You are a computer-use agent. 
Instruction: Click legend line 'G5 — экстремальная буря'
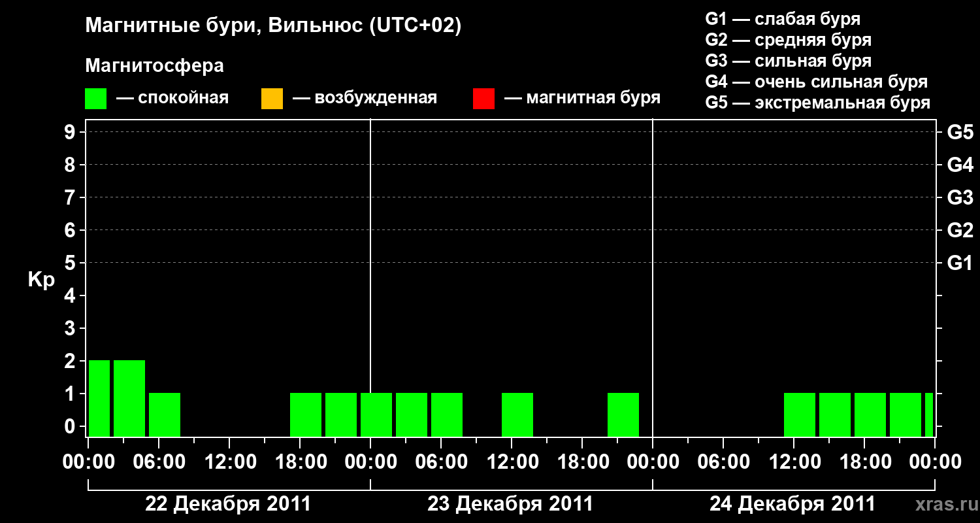(x=817, y=103)
